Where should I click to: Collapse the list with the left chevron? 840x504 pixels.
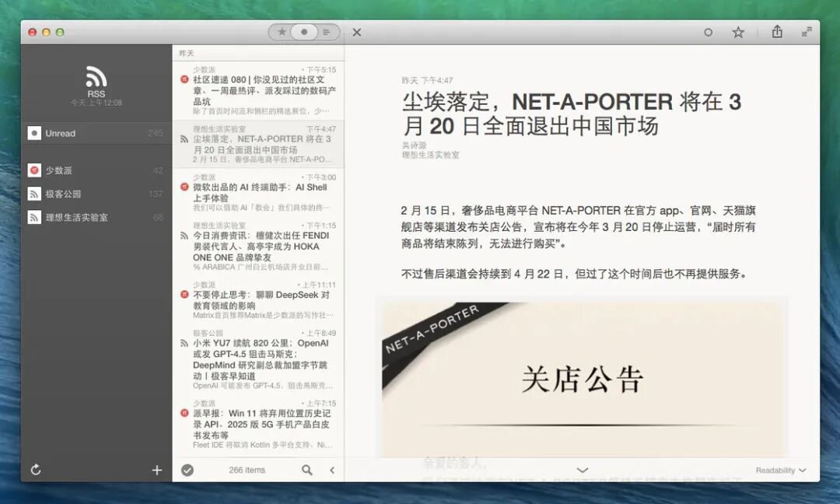332,471
